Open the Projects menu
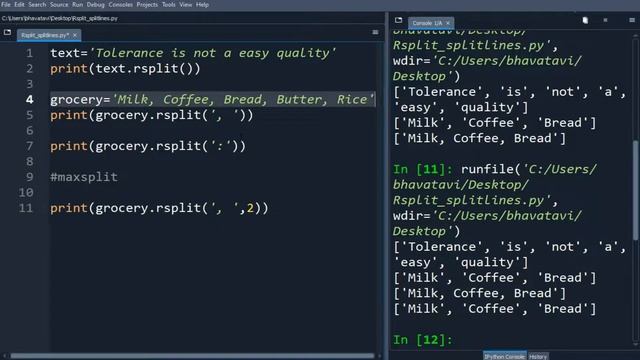The height and width of the screenshot is (360, 640). (x=147, y=5)
